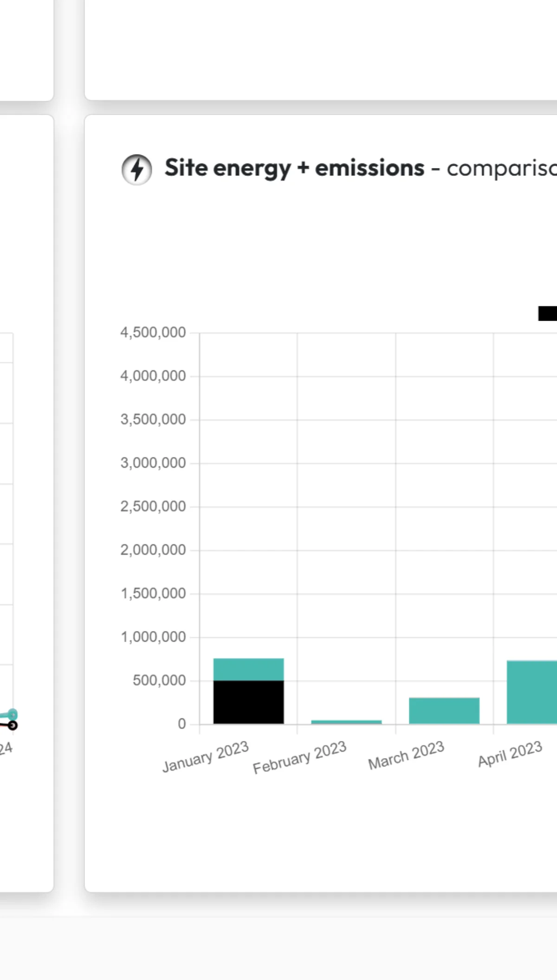Screen dimensions: 557x980
Task: Click the small February 2023 bar
Action: (x=346, y=722)
